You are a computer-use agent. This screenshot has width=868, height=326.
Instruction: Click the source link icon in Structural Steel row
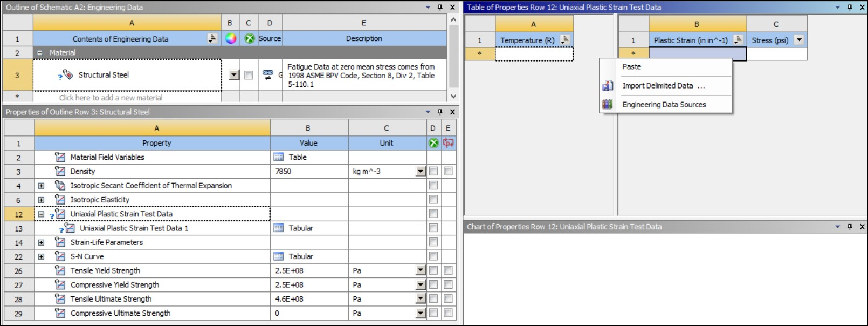(x=267, y=74)
